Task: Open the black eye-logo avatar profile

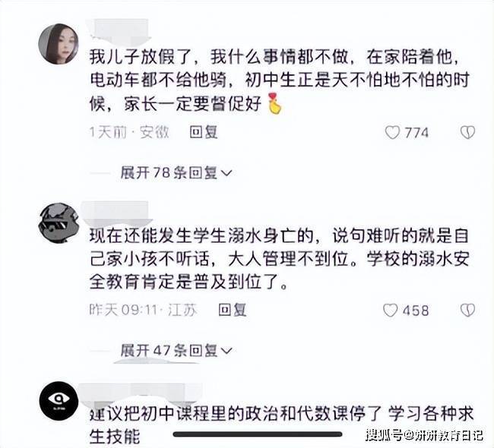Action: point(59,400)
